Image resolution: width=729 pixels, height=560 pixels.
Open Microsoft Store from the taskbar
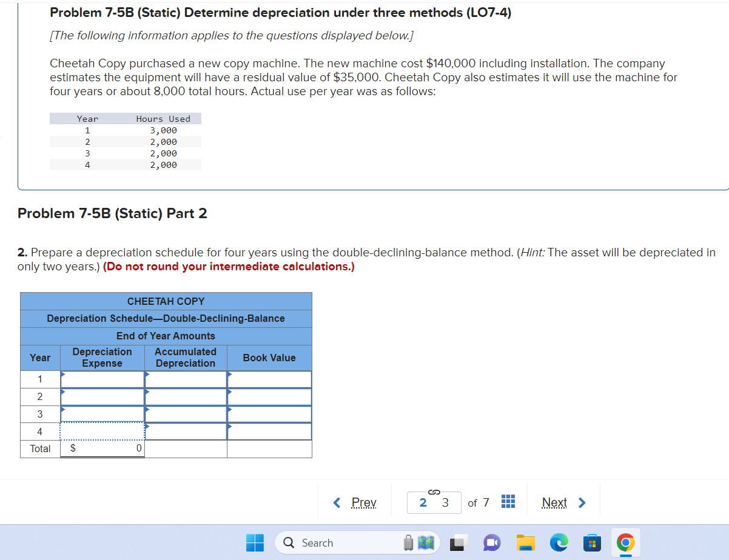[x=592, y=542]
